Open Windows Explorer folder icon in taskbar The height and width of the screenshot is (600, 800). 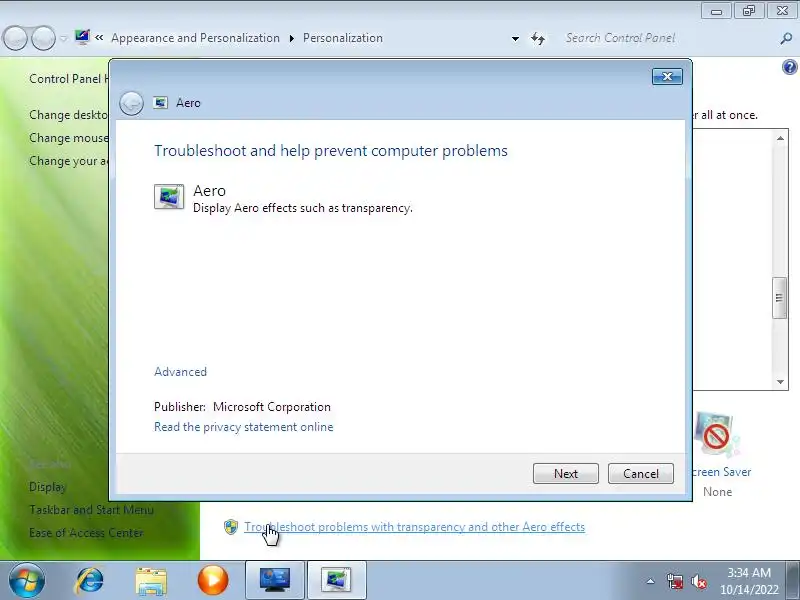click(x=151, y=581)
